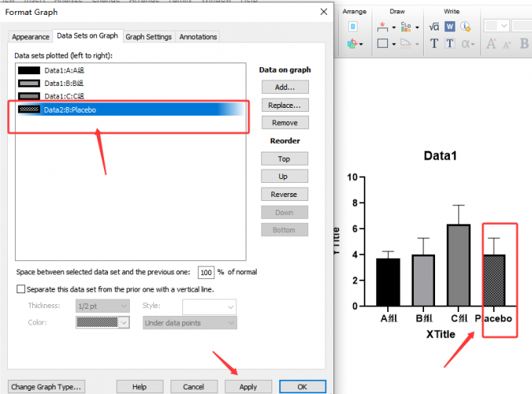532x394 pixels.
Task: Select Data1:B data set row
Action: [x=131, y=84]
